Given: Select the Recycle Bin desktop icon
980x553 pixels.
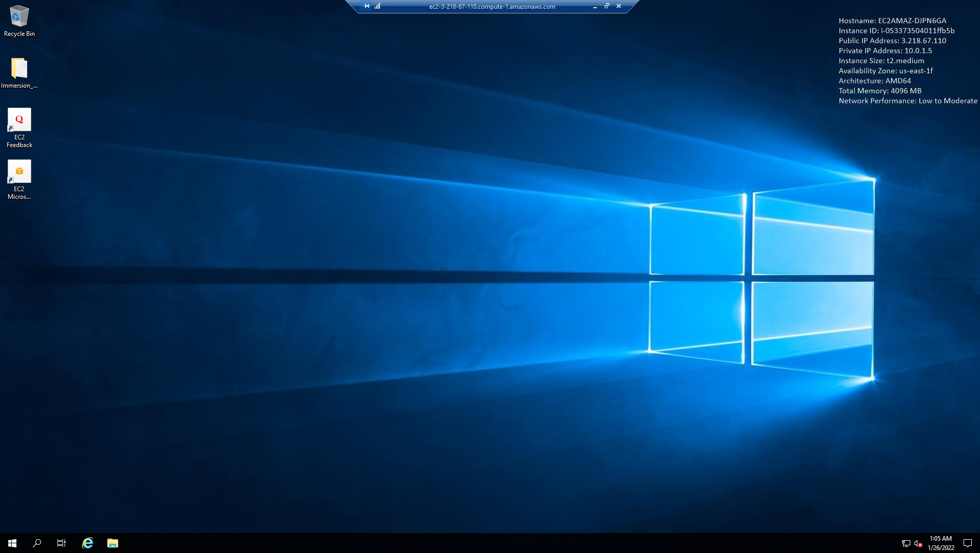Looking at the screenshot, I should pyautogui.click(x=19, y=21).
